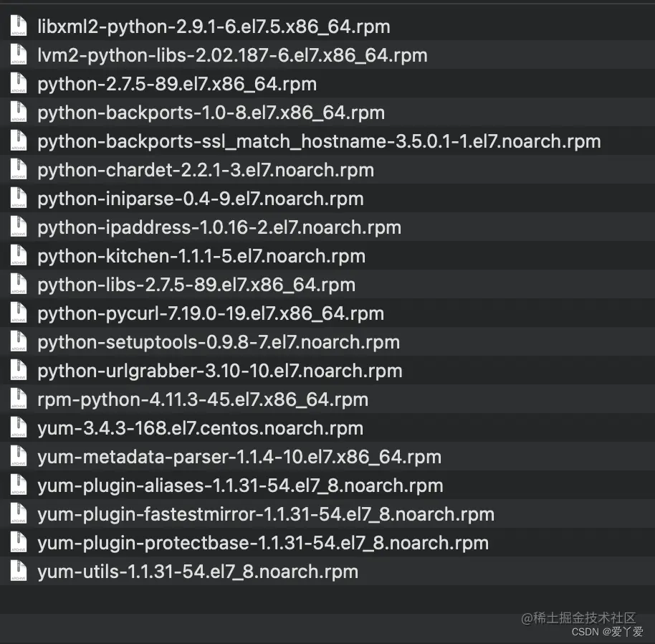Screen dimensions: 655x644
Task: Select the python-backports-ssl_match_hostname rpm row
Action: 319,141
